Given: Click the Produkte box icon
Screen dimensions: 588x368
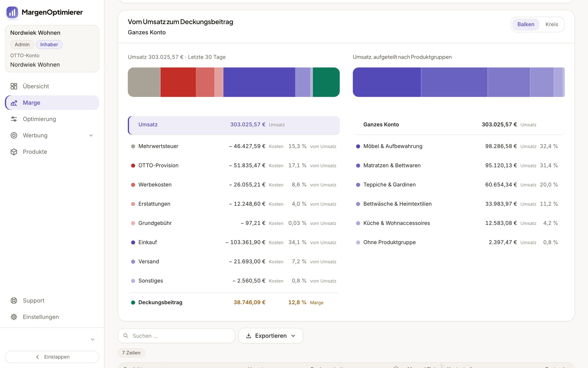Looking at the screenshot, I should (x=14, y=152).
